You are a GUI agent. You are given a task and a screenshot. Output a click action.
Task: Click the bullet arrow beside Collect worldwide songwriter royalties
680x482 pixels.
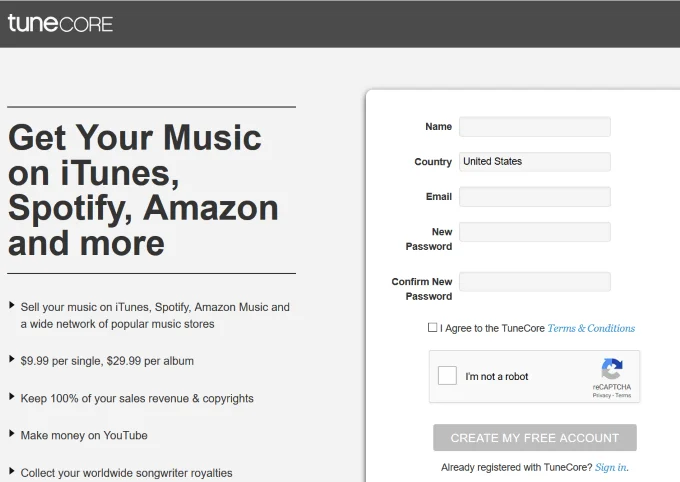(x=12, y=471)
